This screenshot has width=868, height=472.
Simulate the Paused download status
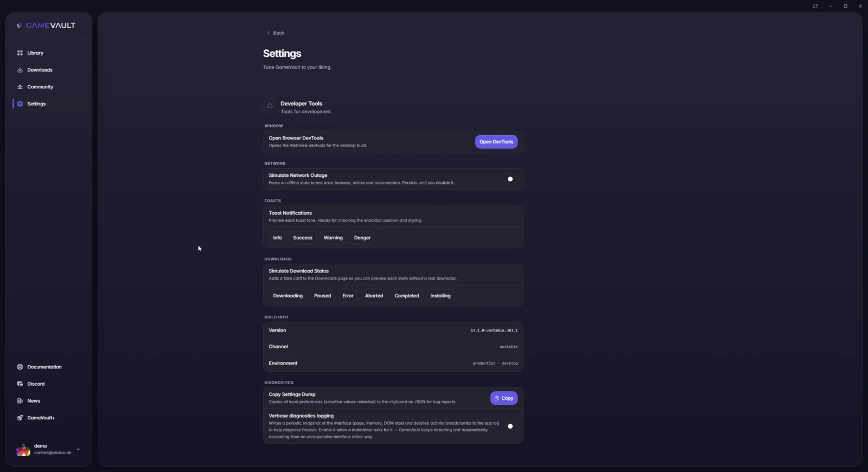[322, 296]
